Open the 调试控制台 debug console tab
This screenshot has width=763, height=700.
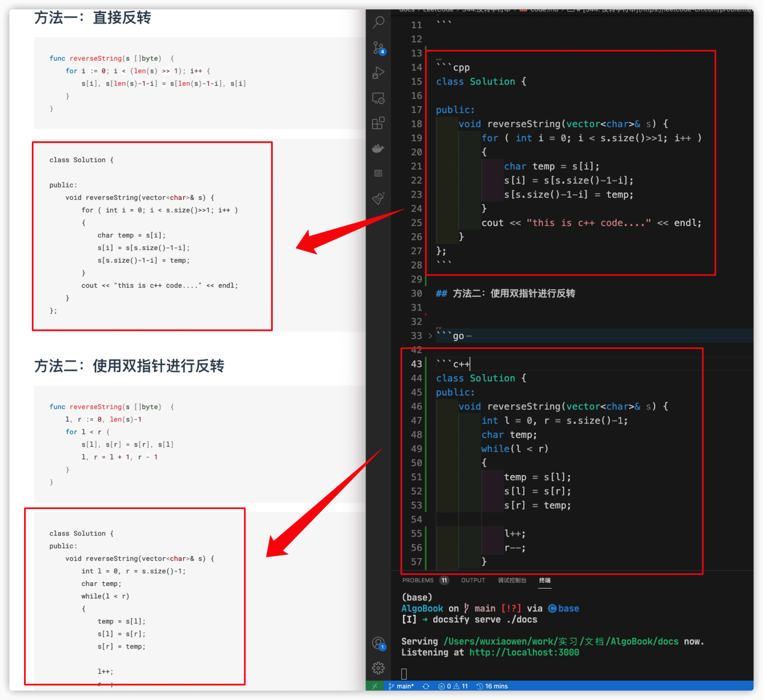512,580
